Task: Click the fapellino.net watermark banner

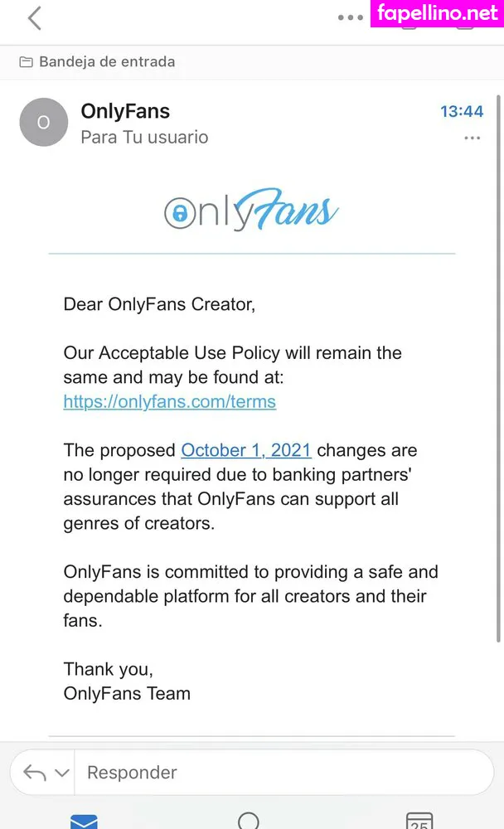Action: coord(437,13)
